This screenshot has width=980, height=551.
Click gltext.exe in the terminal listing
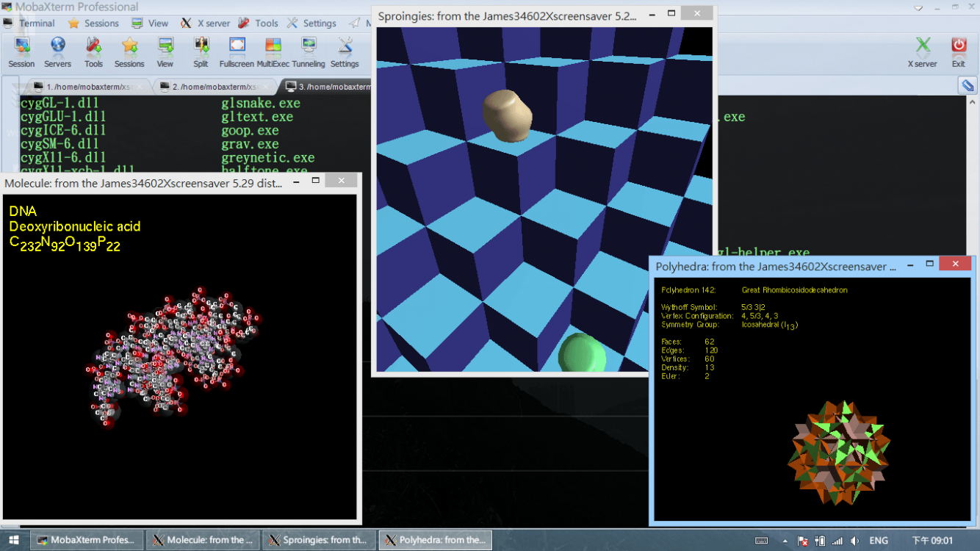click(x=257, y=117)
